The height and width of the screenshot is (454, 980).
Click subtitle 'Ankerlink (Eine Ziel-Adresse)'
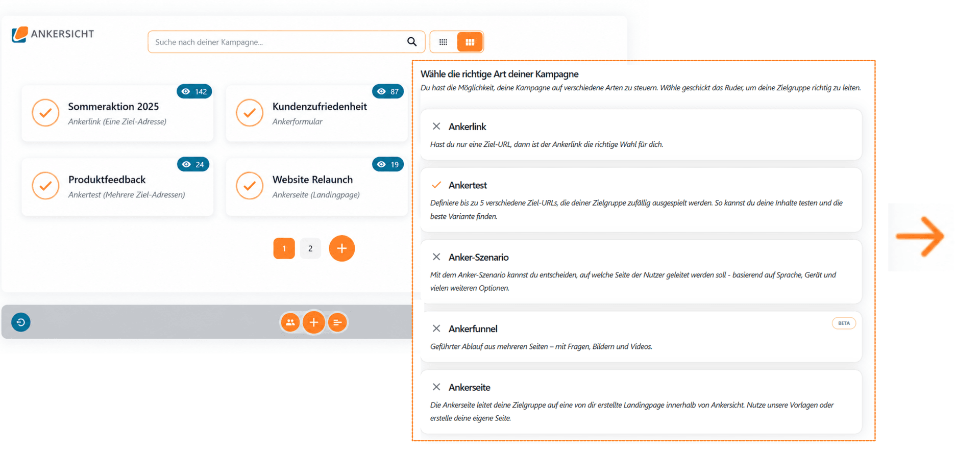(117, 121)
